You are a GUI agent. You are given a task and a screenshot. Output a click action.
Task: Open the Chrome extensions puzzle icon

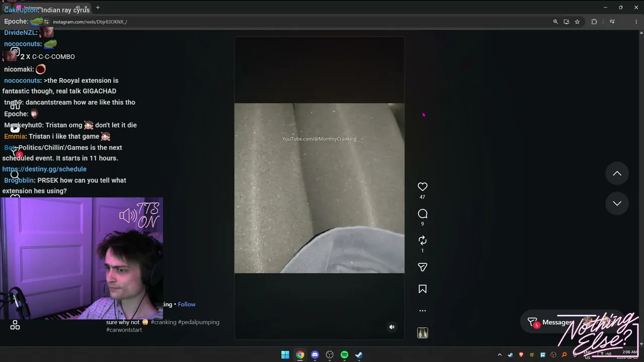(x=594, y=22)
